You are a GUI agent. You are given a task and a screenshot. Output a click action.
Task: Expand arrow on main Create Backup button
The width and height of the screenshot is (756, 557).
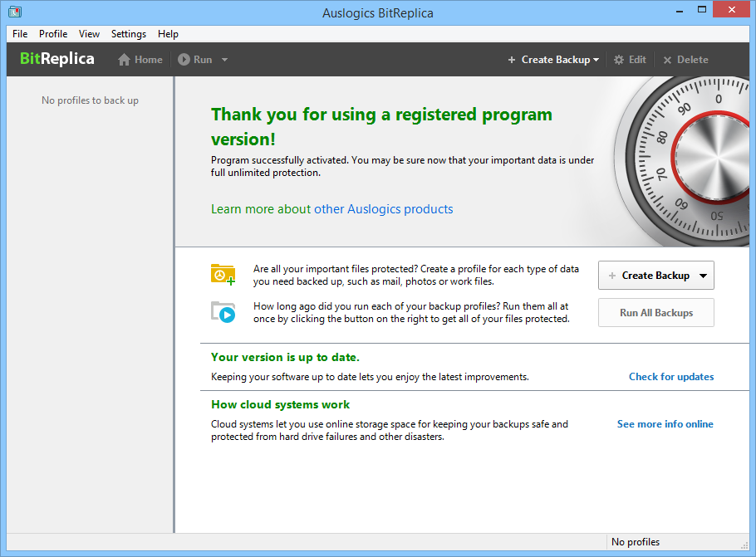[x=703, y=276]
